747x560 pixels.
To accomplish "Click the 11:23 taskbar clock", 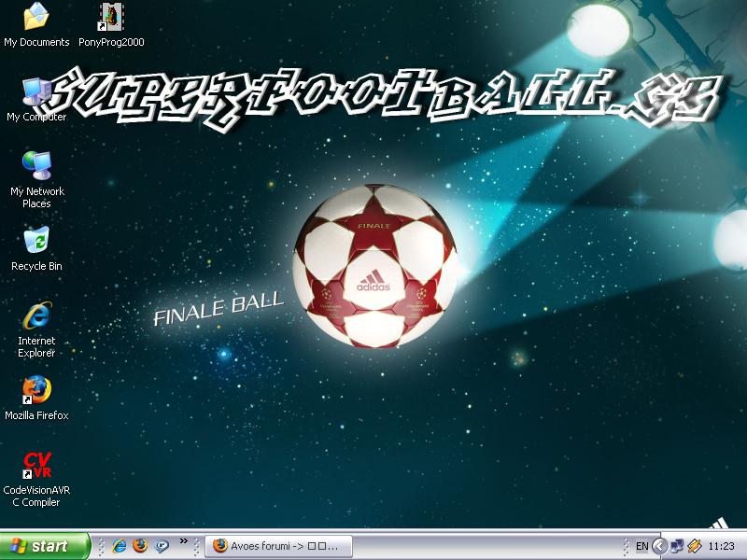I will point(721,546).
